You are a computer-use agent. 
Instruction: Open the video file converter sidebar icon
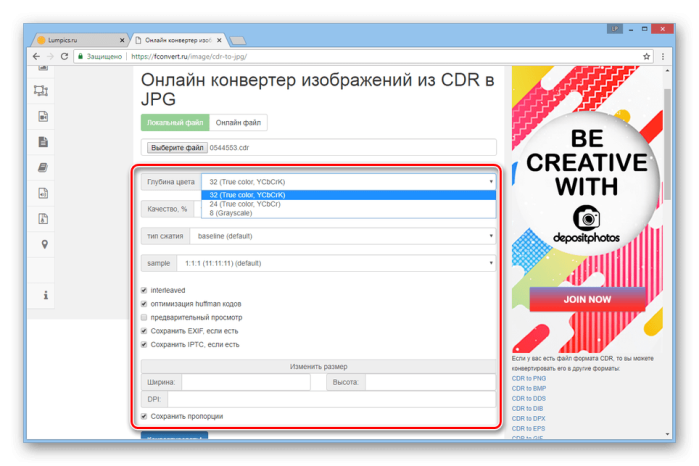(x=43, y=116)
